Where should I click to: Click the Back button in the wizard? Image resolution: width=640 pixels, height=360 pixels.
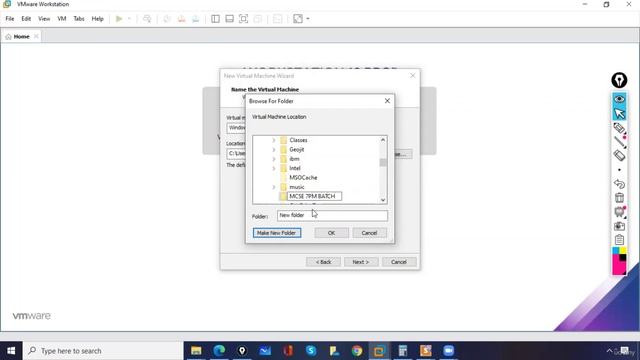coord(323,262)
